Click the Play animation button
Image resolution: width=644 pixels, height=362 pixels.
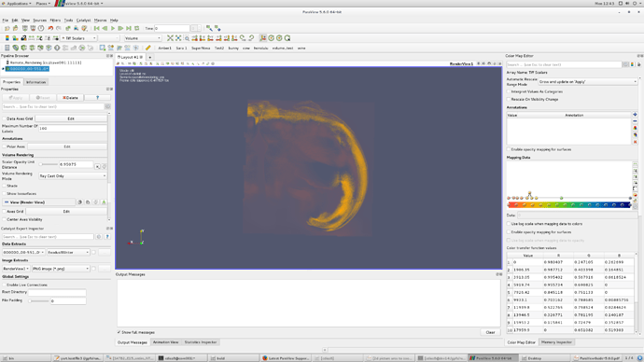[x=113, y=28]
